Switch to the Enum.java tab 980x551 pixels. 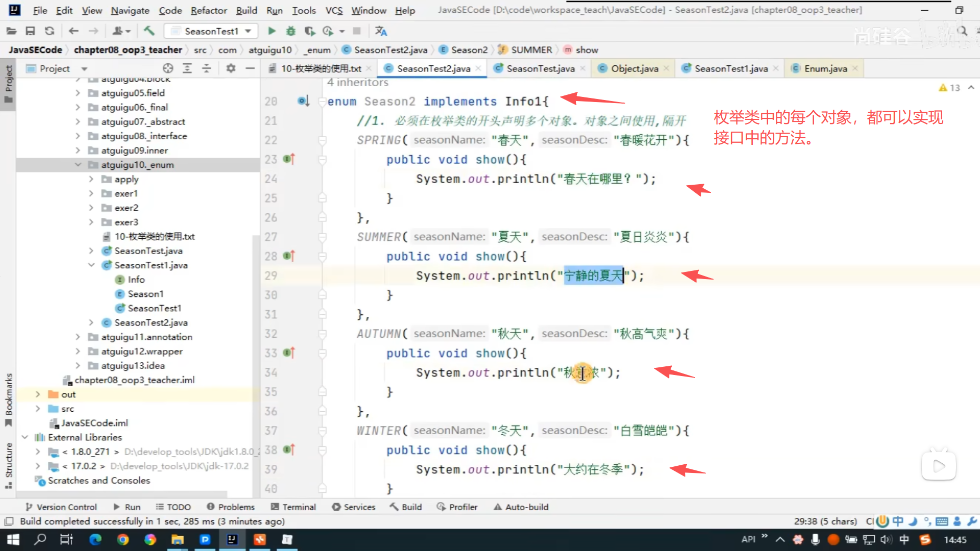825,68
